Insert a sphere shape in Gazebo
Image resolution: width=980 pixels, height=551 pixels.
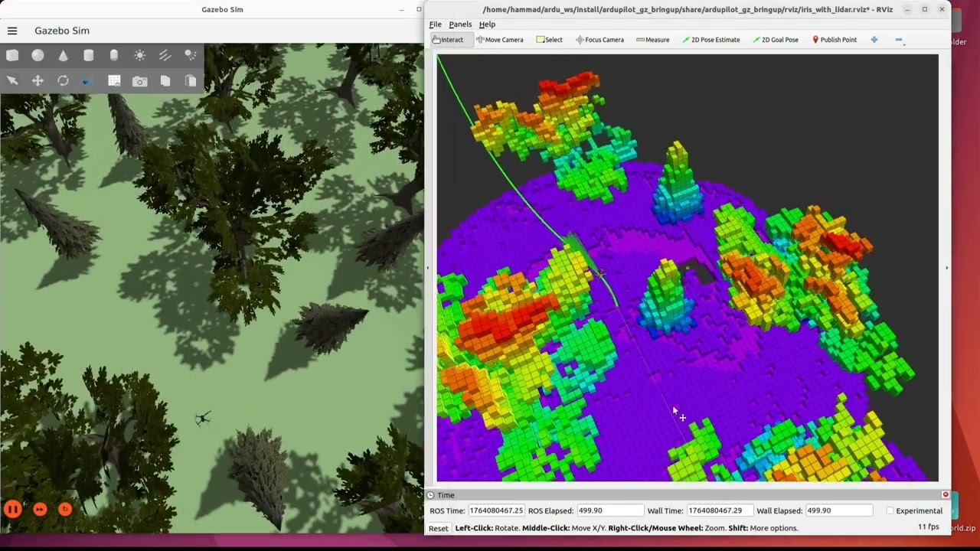[x=38, y=55]
